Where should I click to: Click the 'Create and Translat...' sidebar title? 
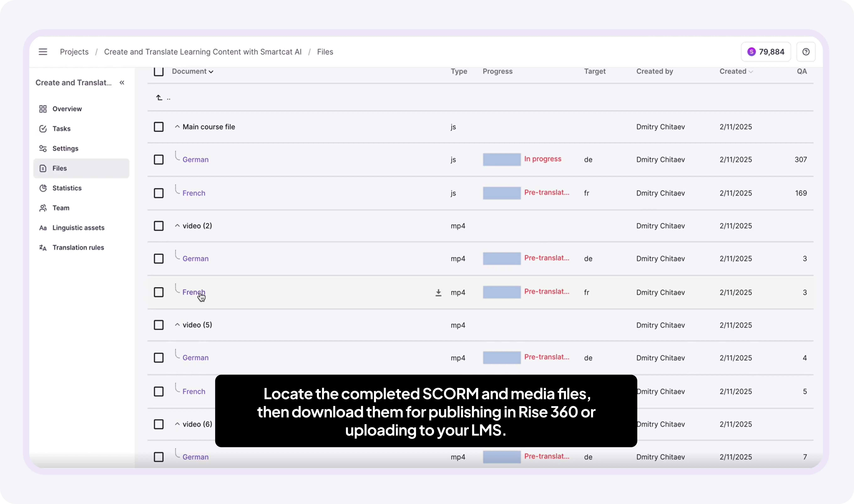coord(73,83)
